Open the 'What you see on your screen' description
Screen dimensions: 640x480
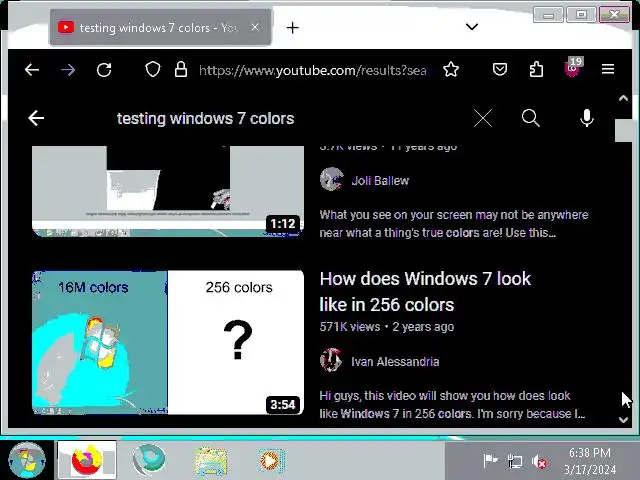coord(453,224)
